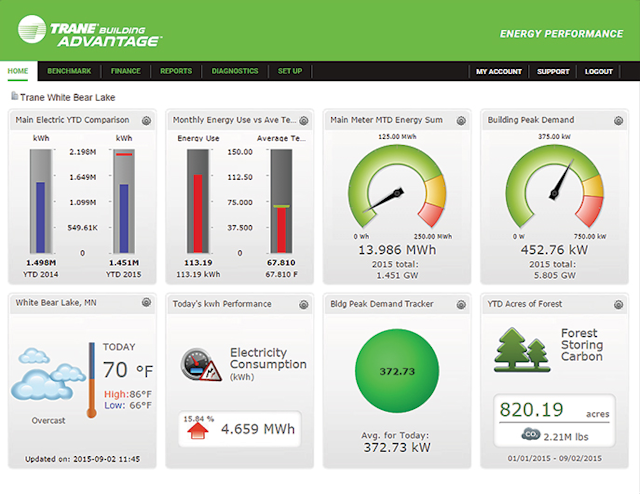
Task: Click the overcast clouds weather icon
Action: pyautogui.click(x=47, y=374)
